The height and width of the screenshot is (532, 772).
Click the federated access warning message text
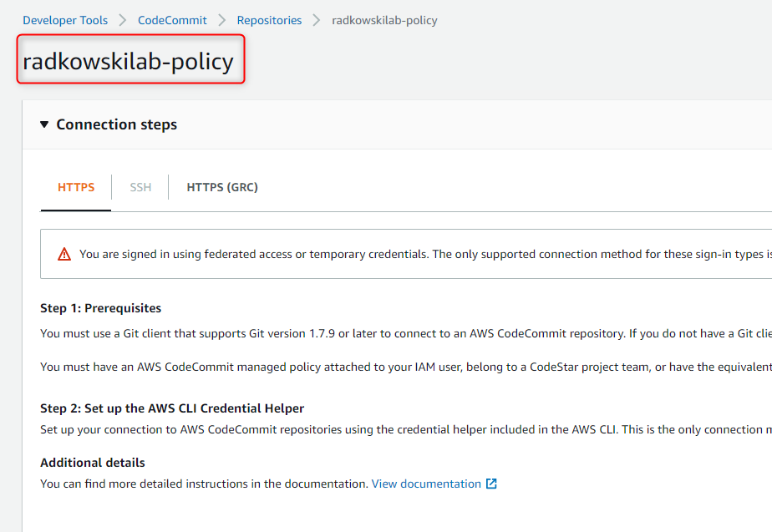click(x=425, y=254)
